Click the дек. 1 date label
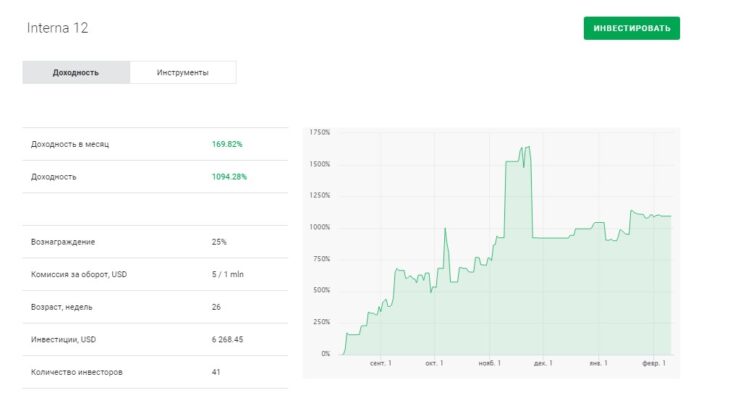This screenshot has width=730, height=398. [543, 363]
